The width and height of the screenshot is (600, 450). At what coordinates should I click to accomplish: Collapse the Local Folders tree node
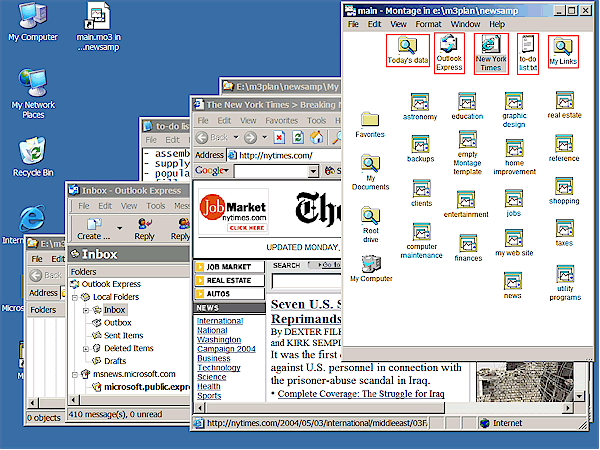(75, 297)
